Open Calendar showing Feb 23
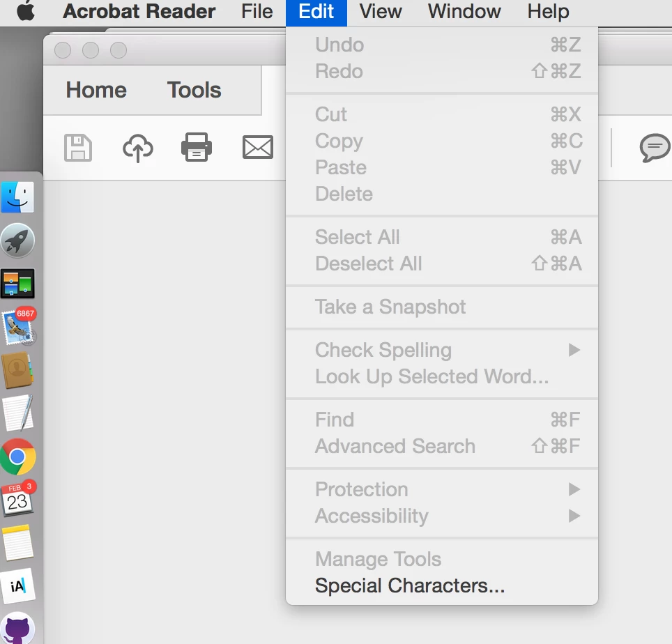 click(x=18, y=499)
